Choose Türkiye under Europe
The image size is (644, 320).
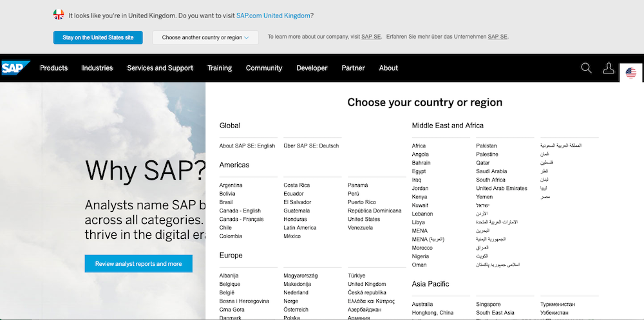click(357, 276)
